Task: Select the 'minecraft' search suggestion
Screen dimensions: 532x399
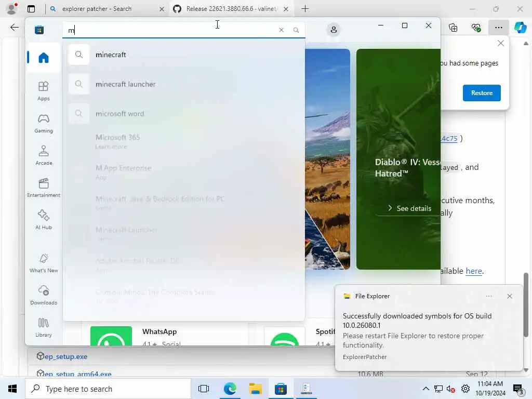Action: tap(183, 55)
